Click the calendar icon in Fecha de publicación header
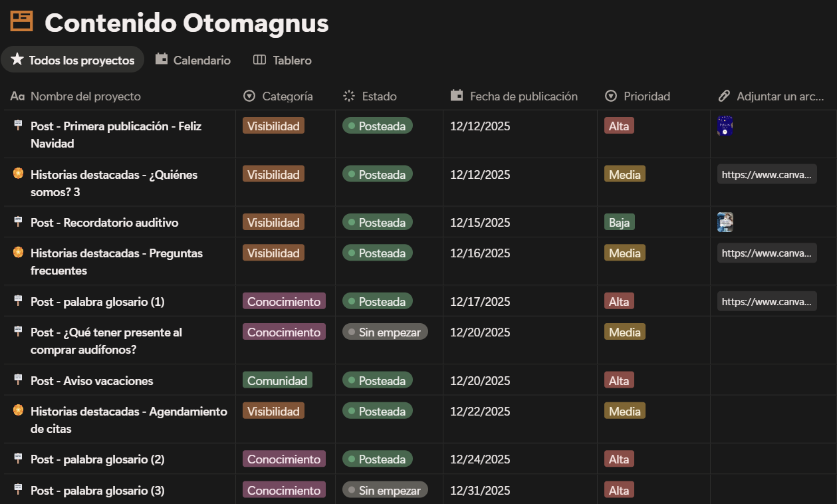Screen dimensions: 837x504 [456, 96]
